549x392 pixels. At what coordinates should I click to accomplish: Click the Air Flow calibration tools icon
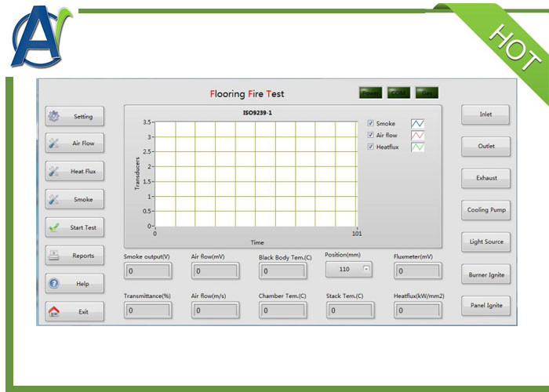(x=54, y=144)
